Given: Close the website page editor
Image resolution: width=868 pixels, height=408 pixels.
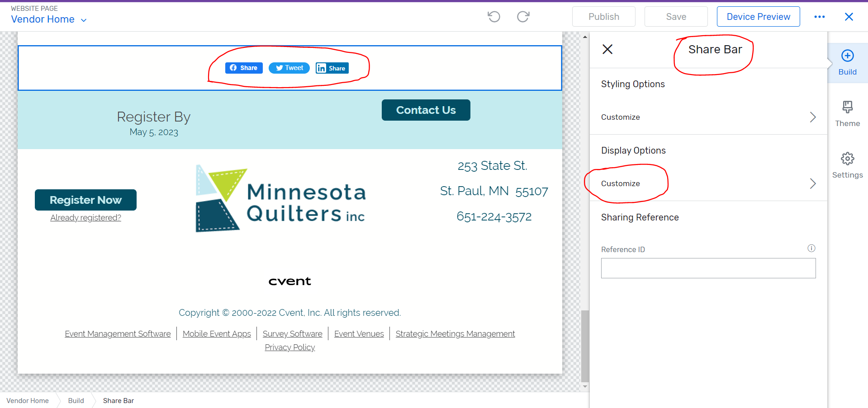Looking at the screenshot, I should point(849,17).
